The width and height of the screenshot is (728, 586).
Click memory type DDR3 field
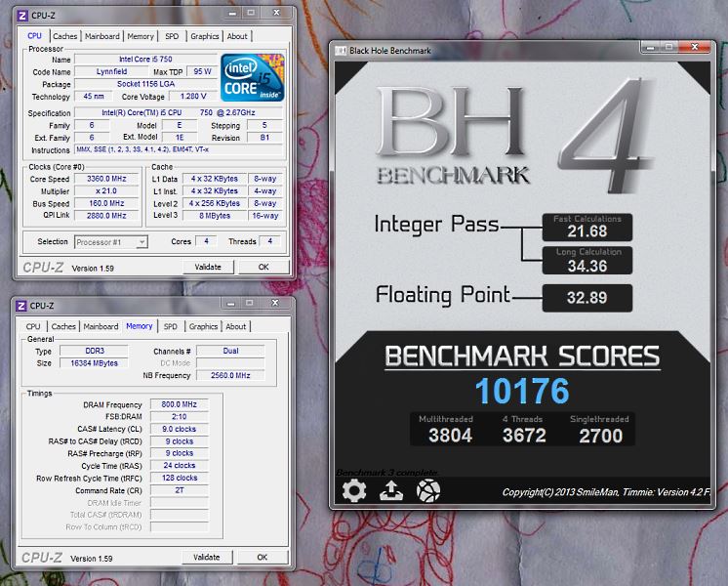[95, 351]
